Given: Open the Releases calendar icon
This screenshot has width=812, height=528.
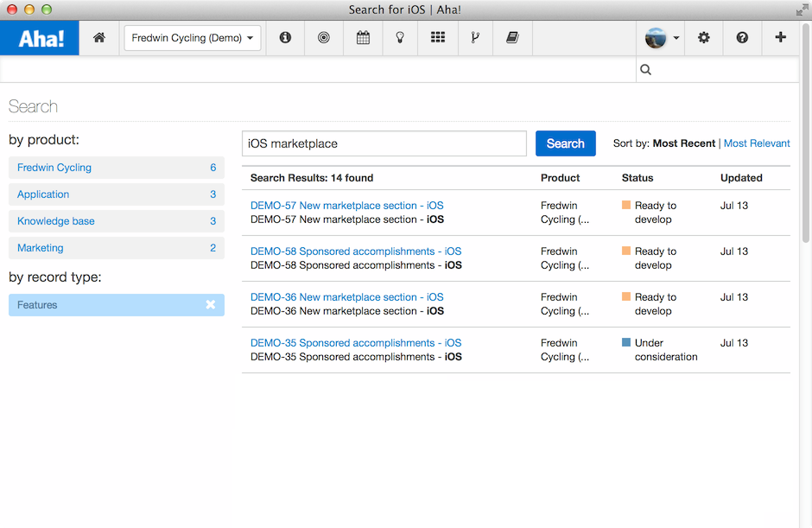Looking at the screenshot, I should 362,38.
